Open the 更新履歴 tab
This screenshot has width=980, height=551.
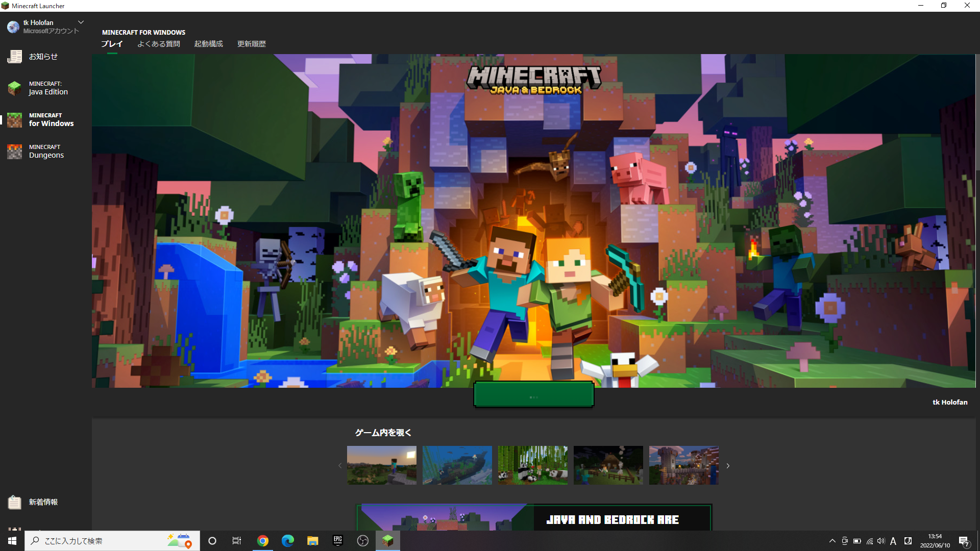coord(251,44)
